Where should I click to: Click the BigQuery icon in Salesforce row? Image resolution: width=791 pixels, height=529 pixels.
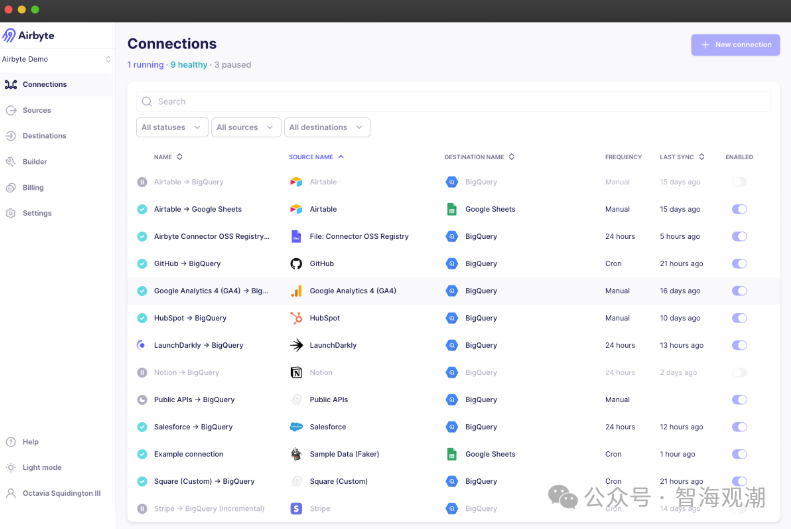point(451,427)
